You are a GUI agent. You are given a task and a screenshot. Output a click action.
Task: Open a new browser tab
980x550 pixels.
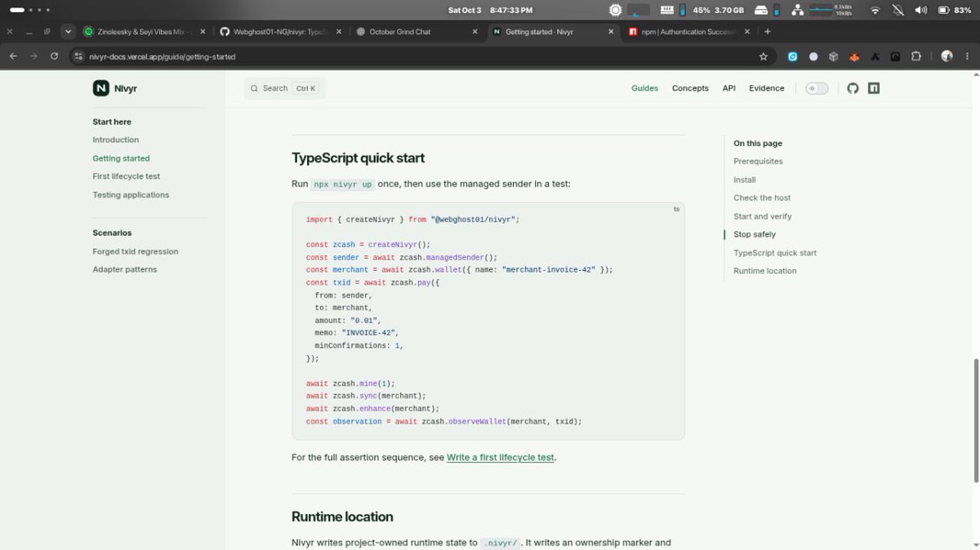pos(768,32)
